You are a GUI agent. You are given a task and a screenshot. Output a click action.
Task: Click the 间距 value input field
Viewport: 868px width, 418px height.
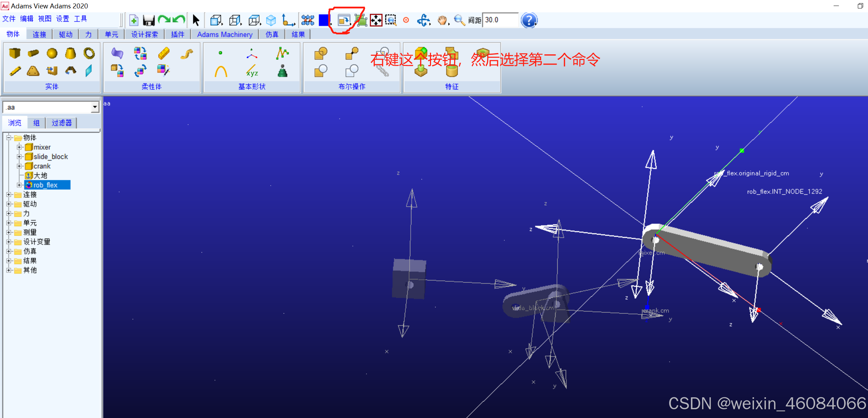click(500, 20)
